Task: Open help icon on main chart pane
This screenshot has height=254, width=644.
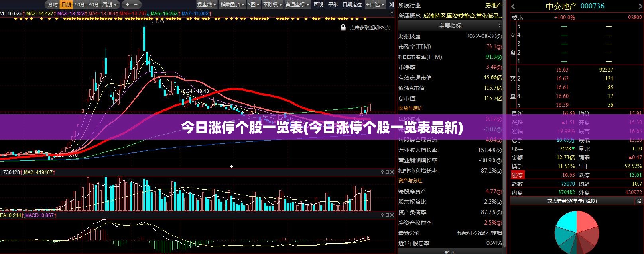Action: click(392, 14)
